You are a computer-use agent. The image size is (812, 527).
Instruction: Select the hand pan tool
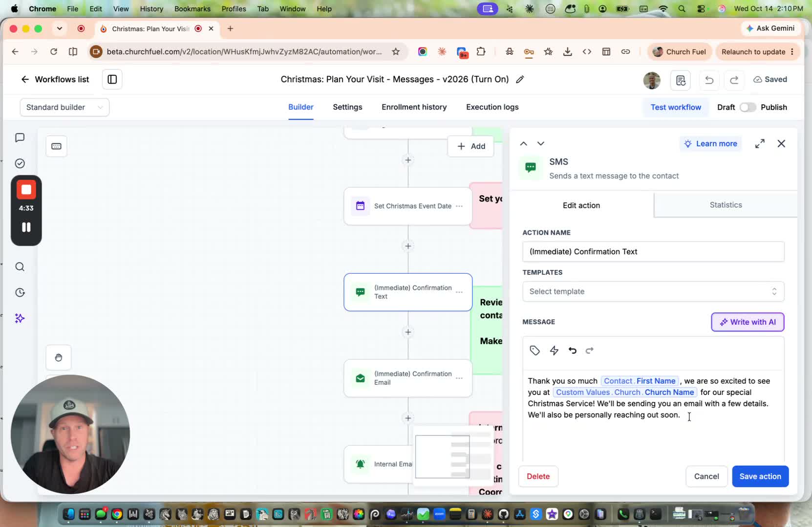click(x=59, y=357)
